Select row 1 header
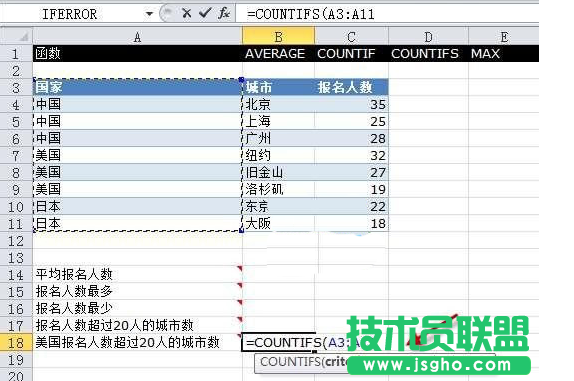Image resolution: width=574 pixels, height=381 pixels. [x=16, y=53]
